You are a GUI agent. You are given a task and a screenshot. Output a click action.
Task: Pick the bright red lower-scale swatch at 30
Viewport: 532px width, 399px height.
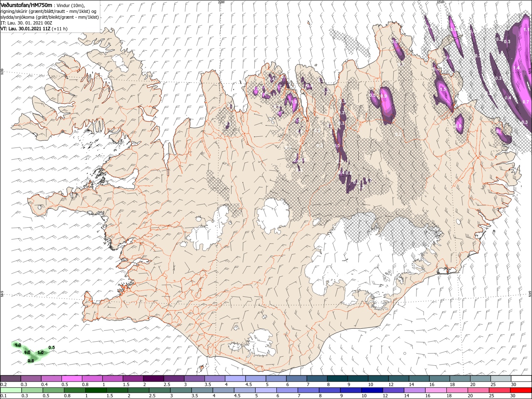(x=520, y=390)
